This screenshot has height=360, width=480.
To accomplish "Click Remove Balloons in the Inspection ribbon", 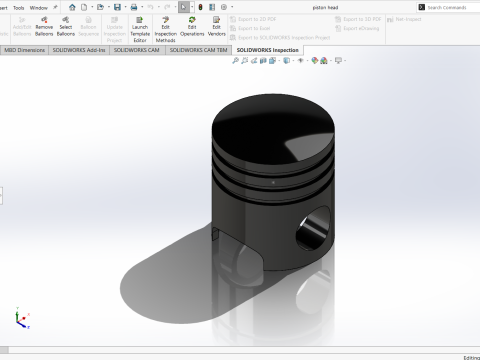I will click(x=44, y=26).
